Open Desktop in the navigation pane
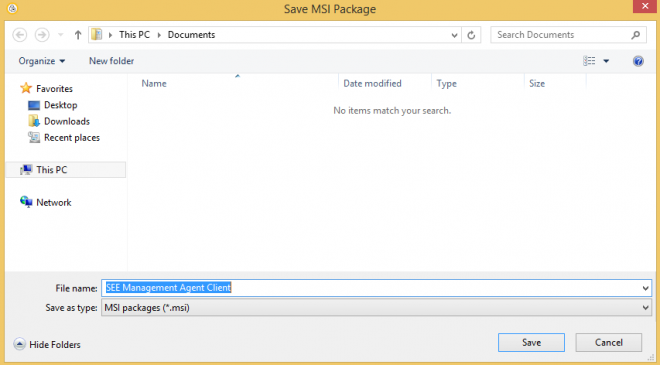This screenshot has height=365, width=660. pos(61,105)
